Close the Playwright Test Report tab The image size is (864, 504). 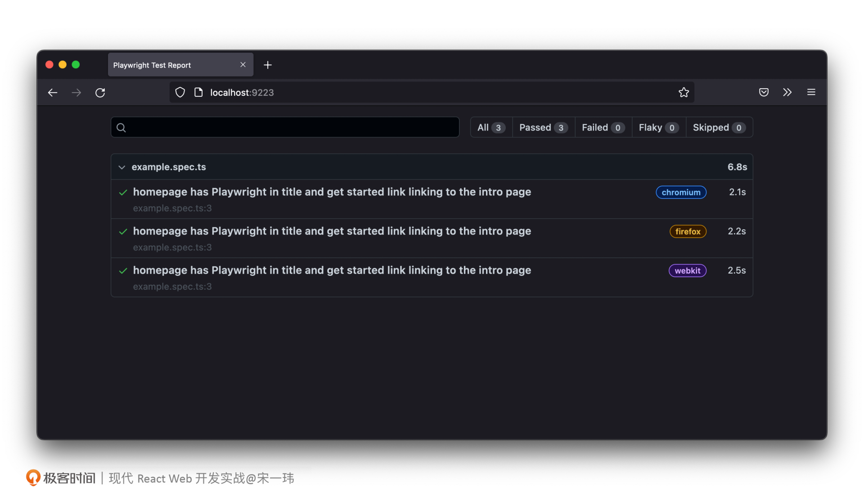tap(243, 65)
